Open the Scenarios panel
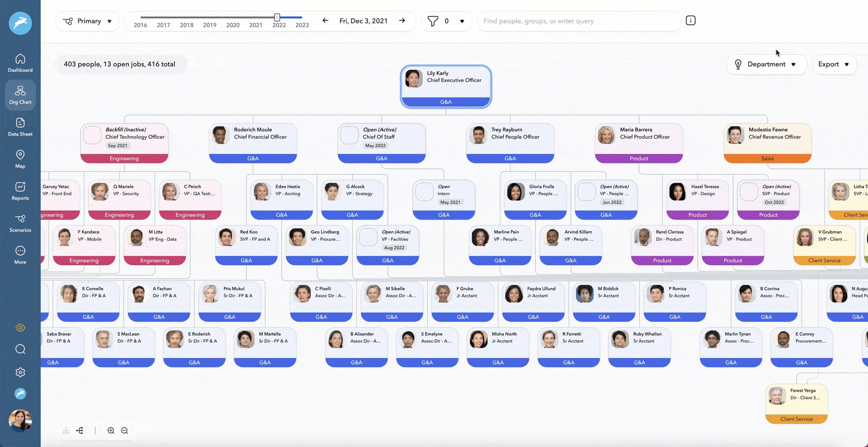This screenshot has width=868, height=447. pyautogui.click(x=20, y=222)
